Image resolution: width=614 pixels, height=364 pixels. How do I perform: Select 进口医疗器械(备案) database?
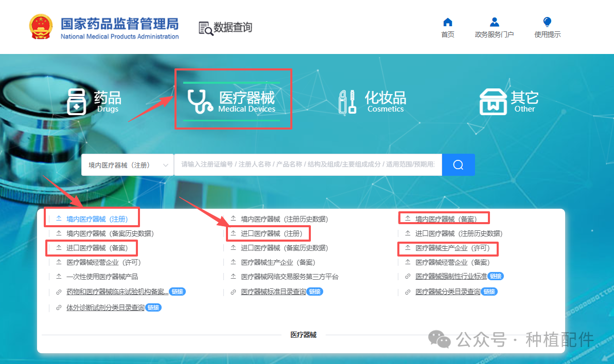[x=97, y=248]
